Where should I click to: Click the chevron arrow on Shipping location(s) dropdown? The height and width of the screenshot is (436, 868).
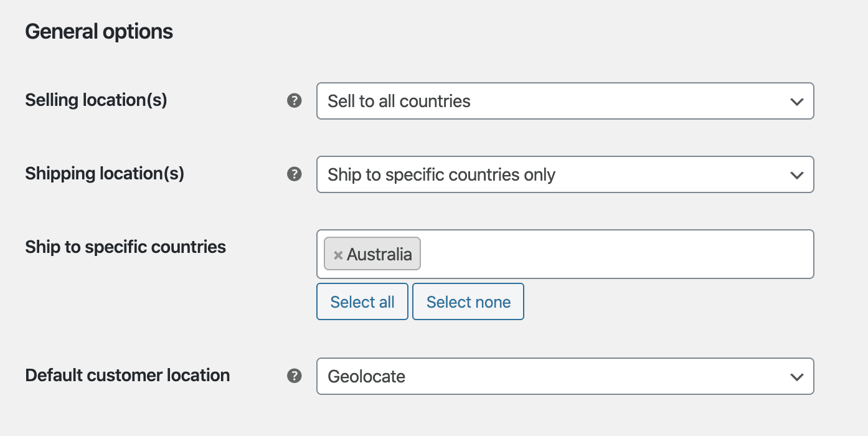(x=796, y=175)
